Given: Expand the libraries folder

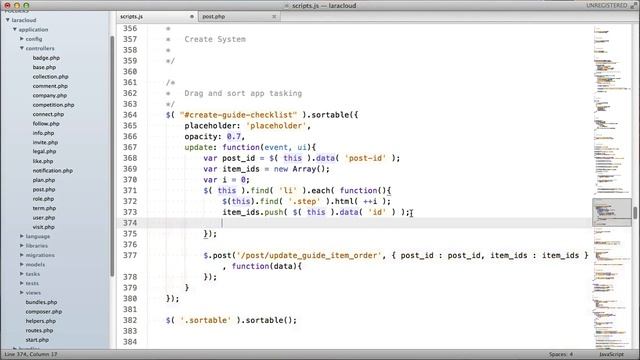Looking at the screenshot, I should 22,246.
